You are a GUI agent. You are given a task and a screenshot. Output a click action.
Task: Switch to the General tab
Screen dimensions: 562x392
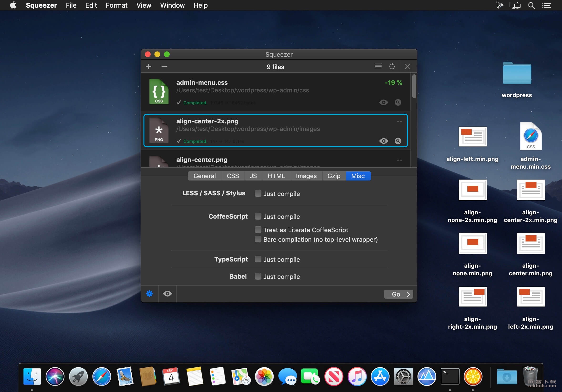tap(205, 176)
